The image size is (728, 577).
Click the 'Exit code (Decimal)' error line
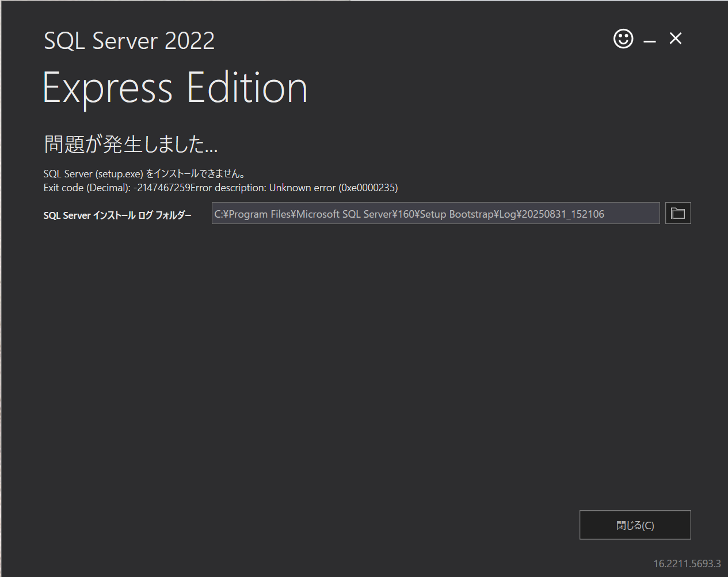[x=220, y=188]
